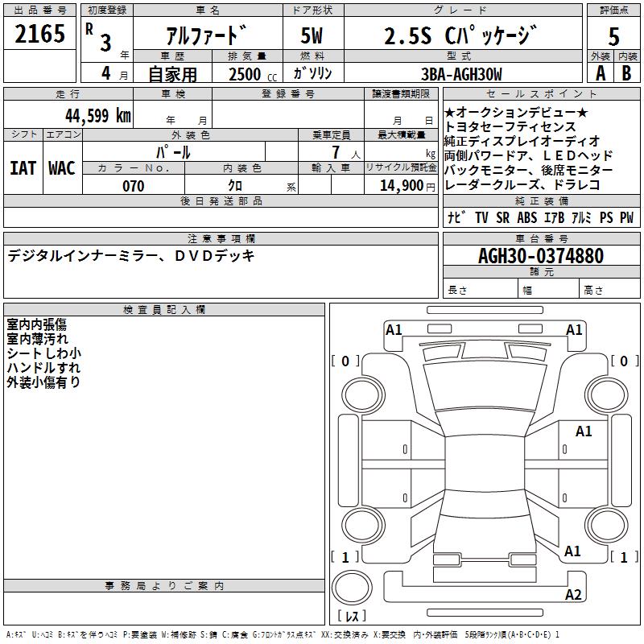Screen dimensions: 644x644
Task: Click the inspector note 室内薄汚れ
Action: 37,339
